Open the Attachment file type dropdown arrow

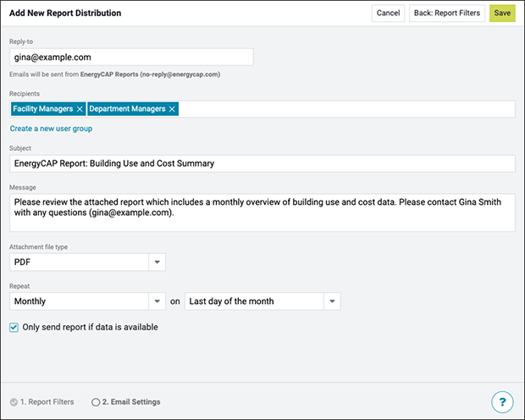click(157, 262)
